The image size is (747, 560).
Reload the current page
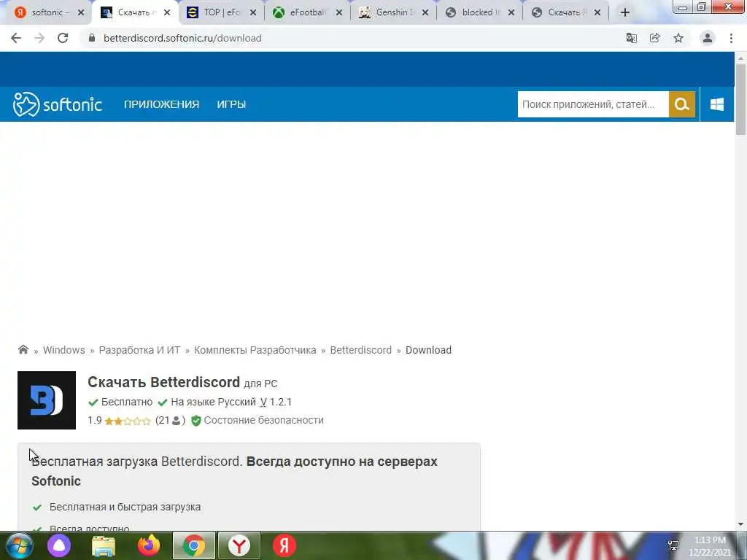63,38
